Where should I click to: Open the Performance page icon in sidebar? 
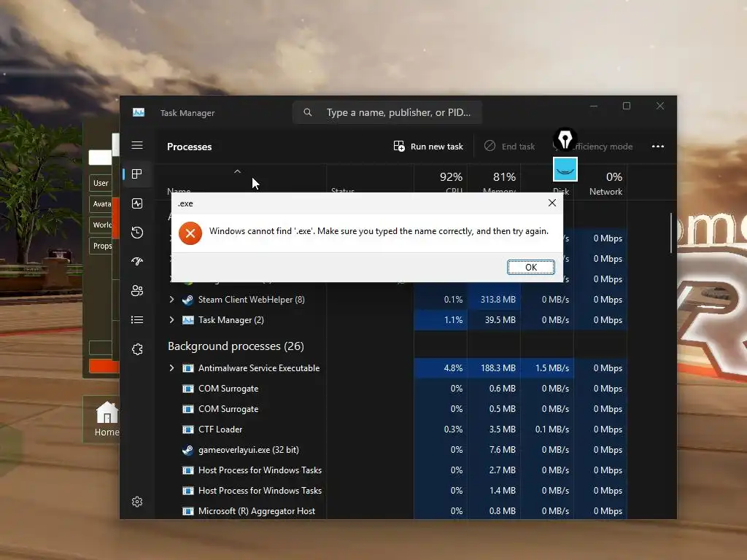point(137,203)
